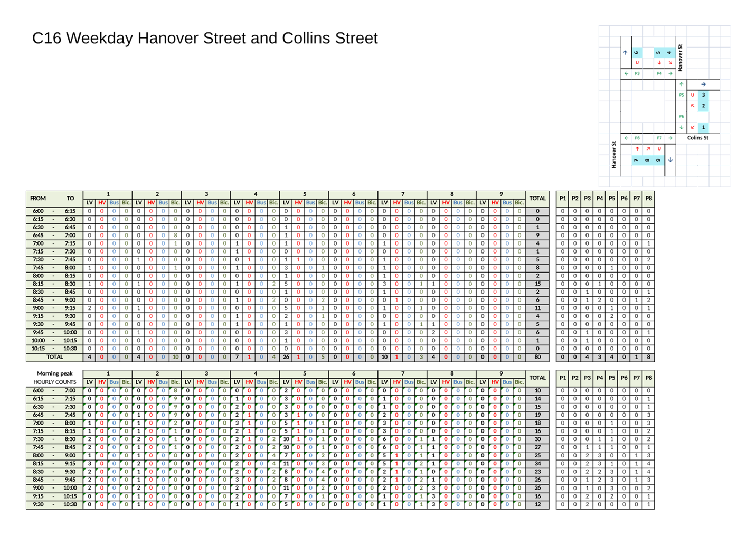This screenshot has height=535, width=756.
Task: Click the highlighted movement '8' cell in the diagram
Action: (647, 160)
